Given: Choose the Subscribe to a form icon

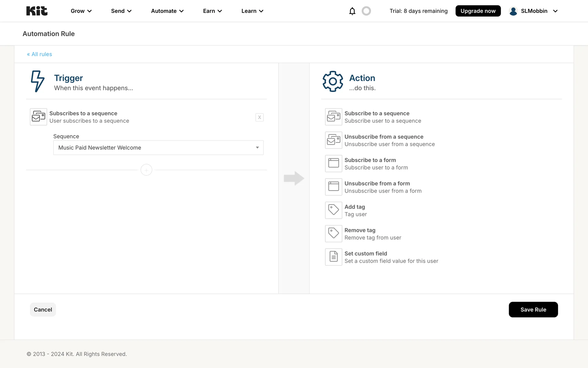Looking at the screenshot, I should 334,163.
